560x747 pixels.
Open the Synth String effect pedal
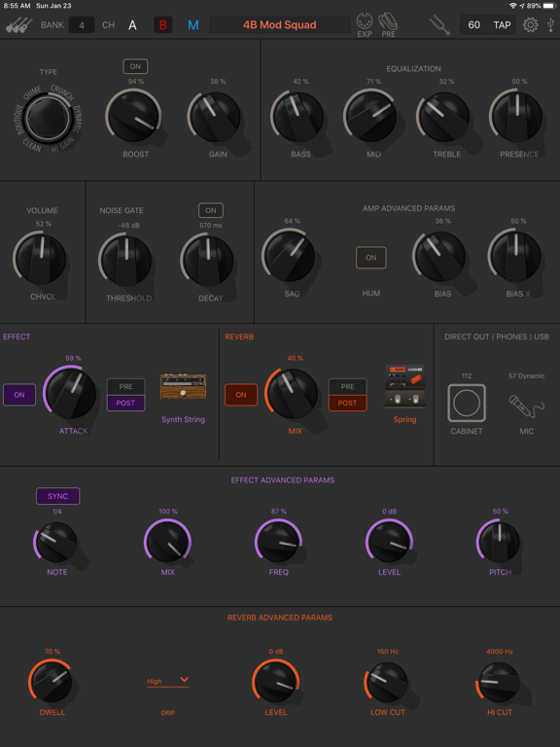tap(184, 386)
